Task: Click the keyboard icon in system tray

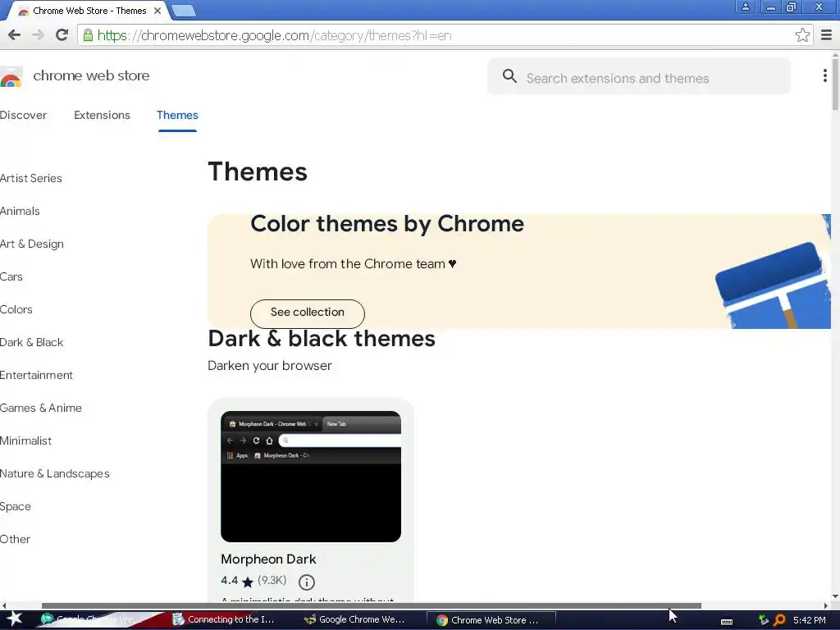Action: (727, 621)
